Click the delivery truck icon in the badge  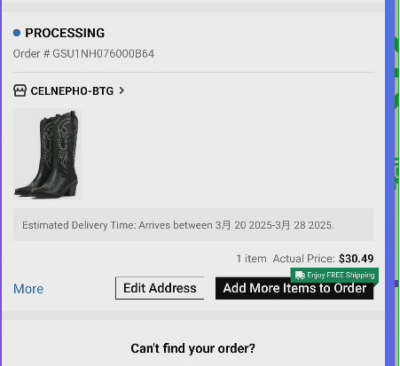click(x=300, y=275)
